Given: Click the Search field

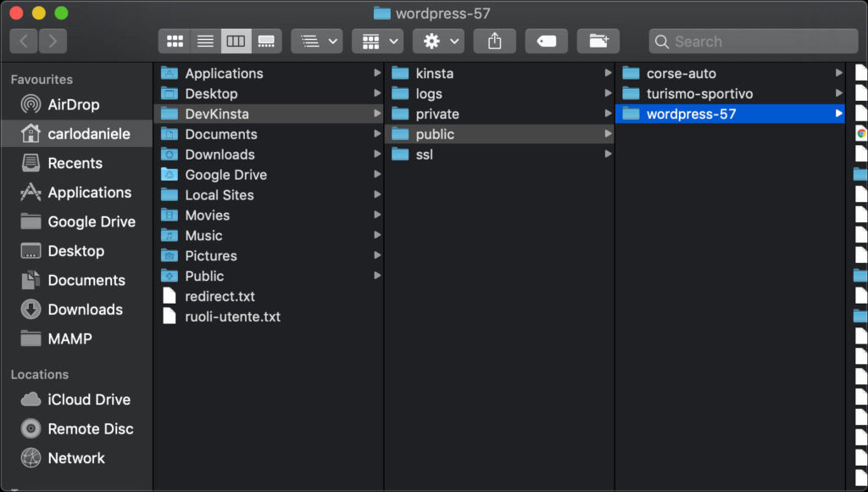Looking at the screenshot, I should [x=754, y=42].
